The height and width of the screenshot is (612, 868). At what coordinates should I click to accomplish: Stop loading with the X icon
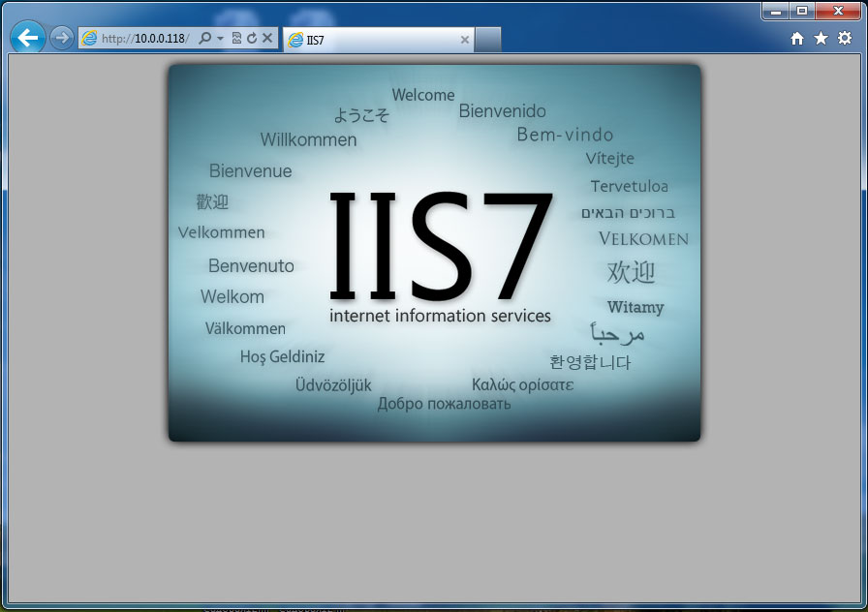[267, 38]
